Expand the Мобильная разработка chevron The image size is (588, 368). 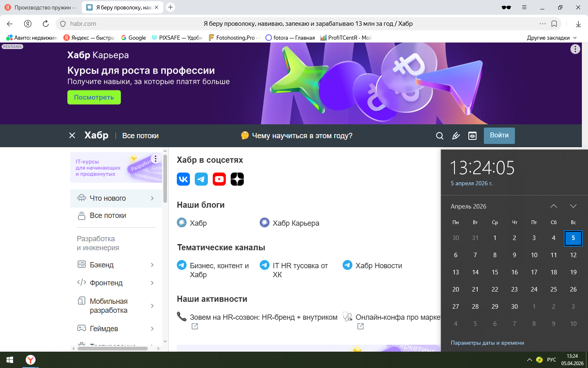[152, 306]
